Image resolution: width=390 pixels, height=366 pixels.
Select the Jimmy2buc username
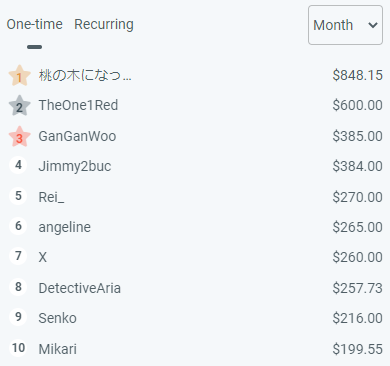pyautogui.click(x=75, y=166)
